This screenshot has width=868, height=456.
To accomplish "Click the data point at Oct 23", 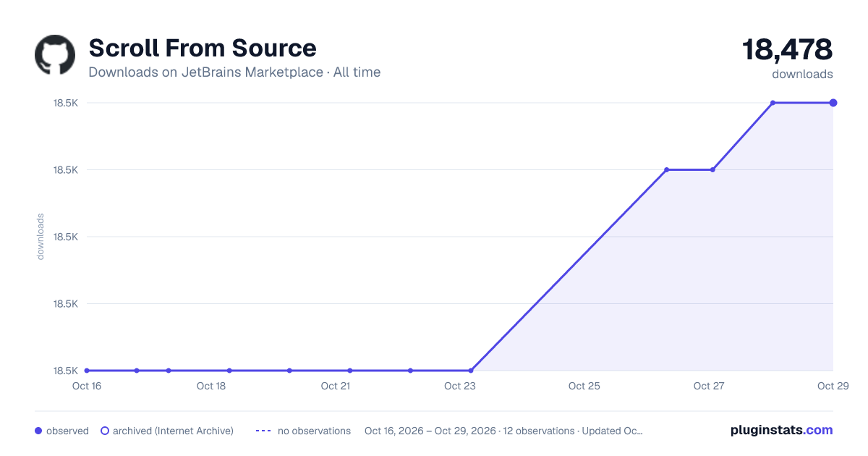I will coord(471,371).
